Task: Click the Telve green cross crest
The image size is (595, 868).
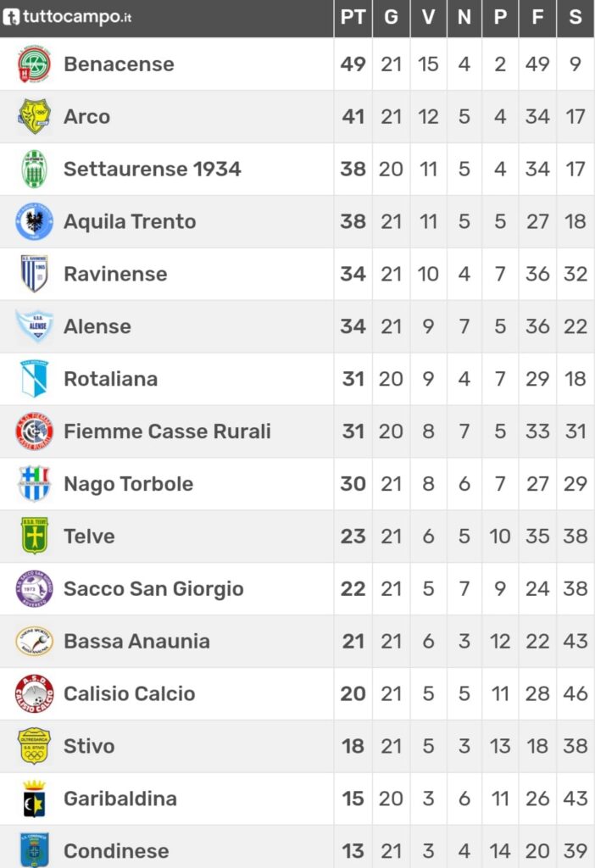Action: pyautogui.click(x=34, y=536)
